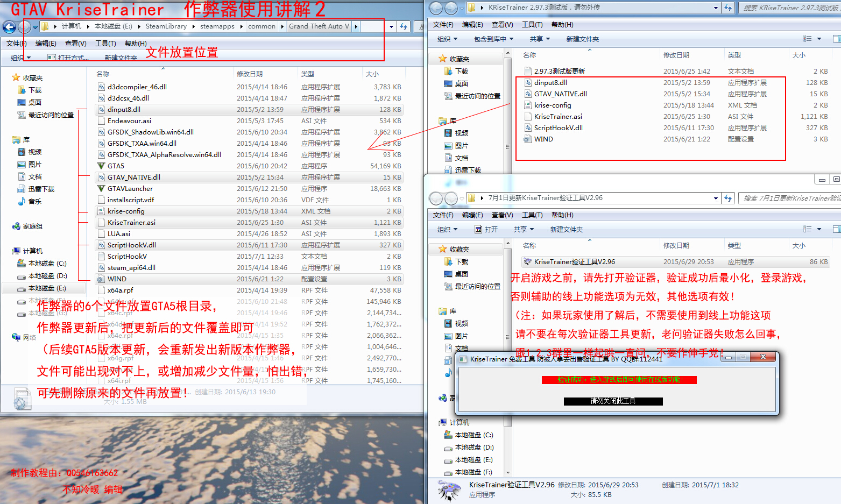
Task: Refresh the Grand Theft Auto V folder window
Action: click(x=404, y=26)
